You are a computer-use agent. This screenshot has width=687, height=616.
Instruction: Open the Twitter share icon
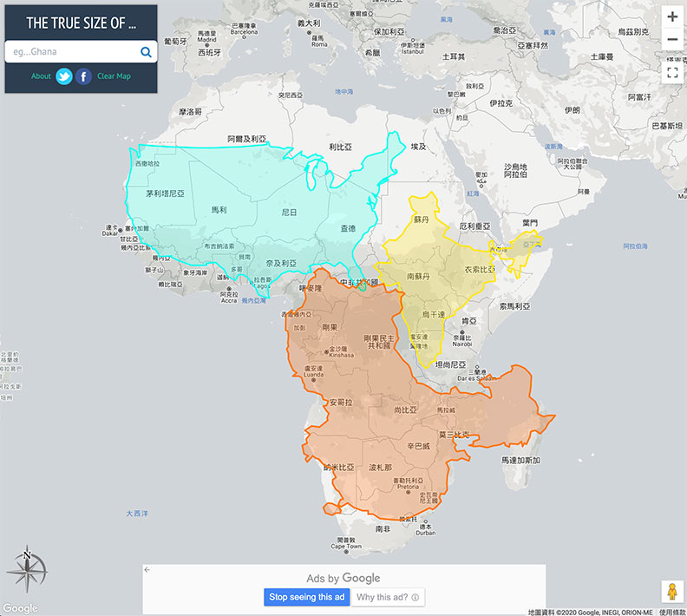(64, 76)
